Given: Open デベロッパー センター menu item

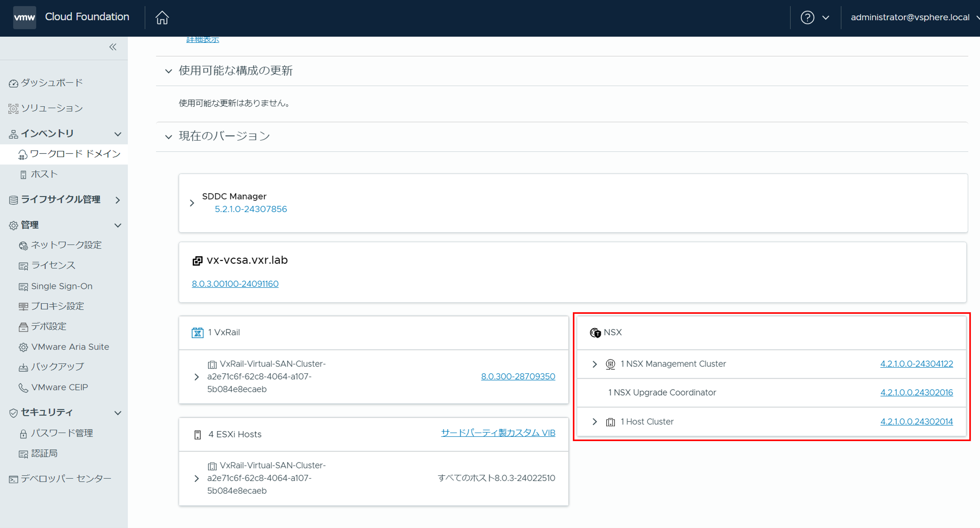Looking at the screenshot, I should click(x=66, y=479).
